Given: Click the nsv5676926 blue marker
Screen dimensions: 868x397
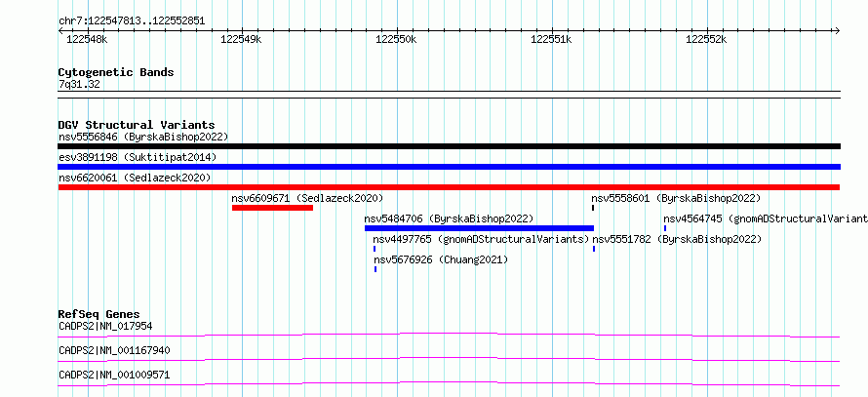Looking at the screenshot, I should pyautogui.click(x=375, y=269).
